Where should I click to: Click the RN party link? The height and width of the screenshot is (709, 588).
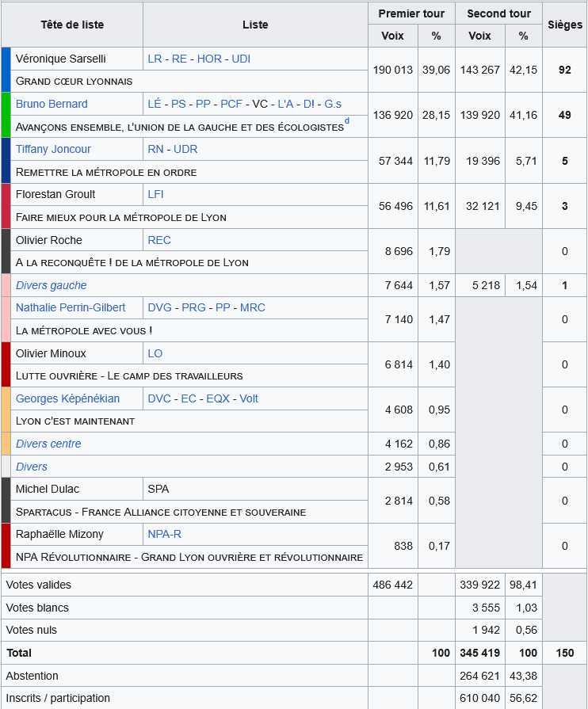(156, 149)
